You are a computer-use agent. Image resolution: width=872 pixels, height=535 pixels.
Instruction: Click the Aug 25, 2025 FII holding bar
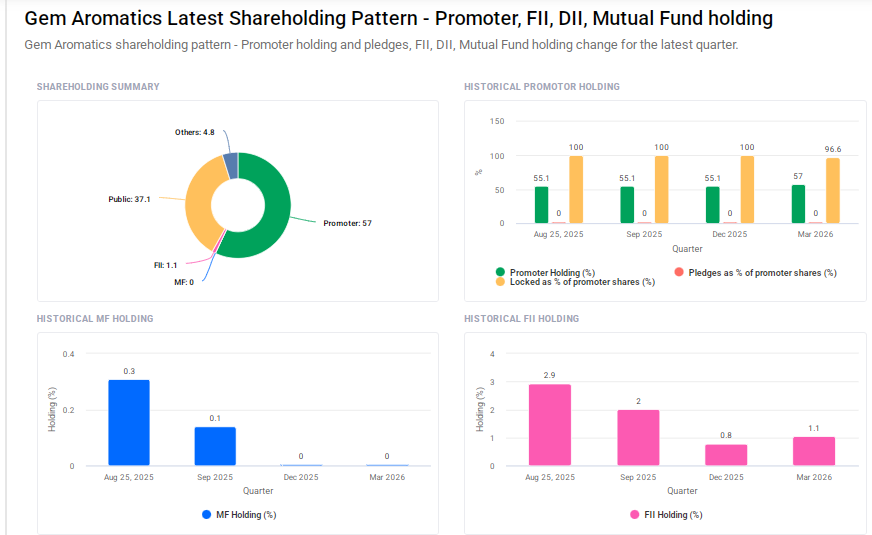(x=550, y=425)
